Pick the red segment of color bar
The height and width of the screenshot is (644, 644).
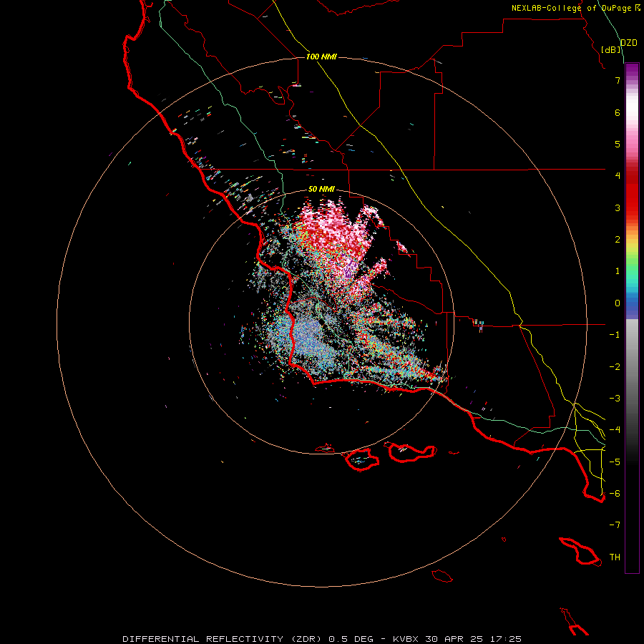[632, 193]
